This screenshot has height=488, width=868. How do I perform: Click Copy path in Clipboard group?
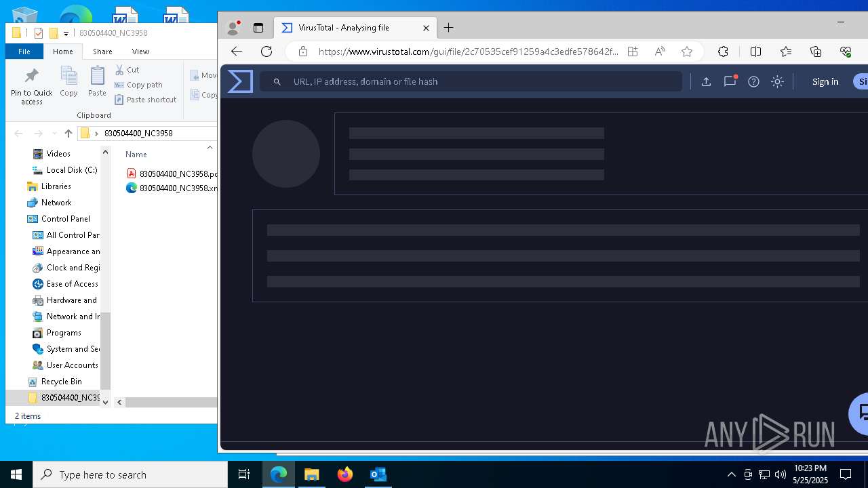(x=138, y=85)
